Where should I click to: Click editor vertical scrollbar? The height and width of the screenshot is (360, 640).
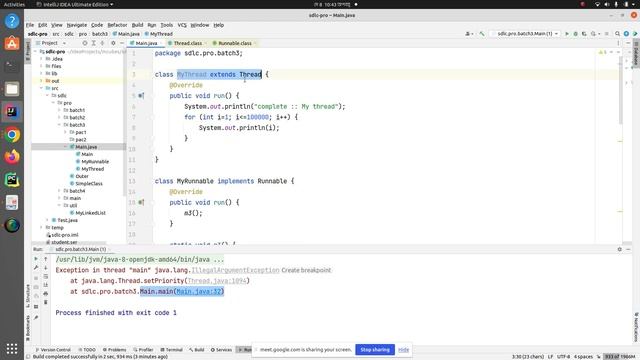coord(620,90)
